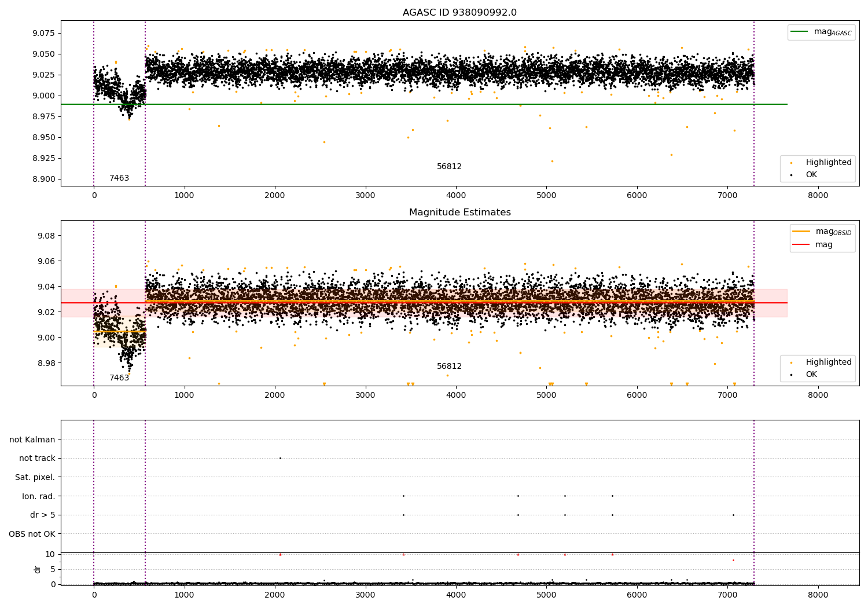Click the 'not Kalman' axis label
This screenshot has width=868, height=608.
pyautogui.click(x=32, y=439)
